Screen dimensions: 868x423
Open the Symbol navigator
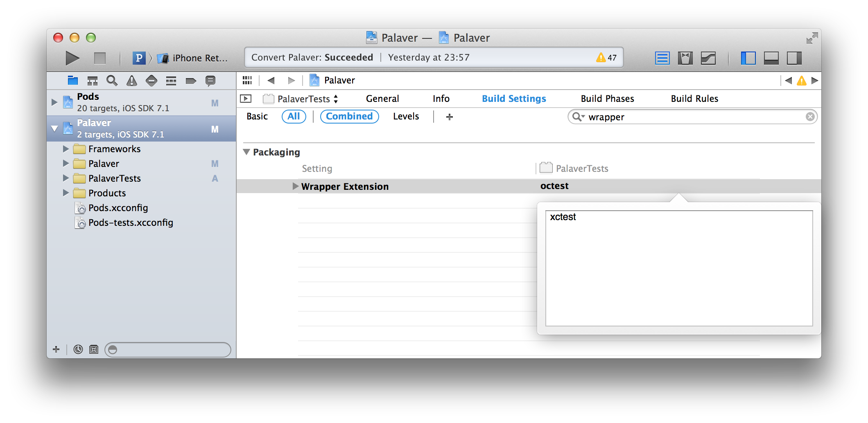[93, 81]
